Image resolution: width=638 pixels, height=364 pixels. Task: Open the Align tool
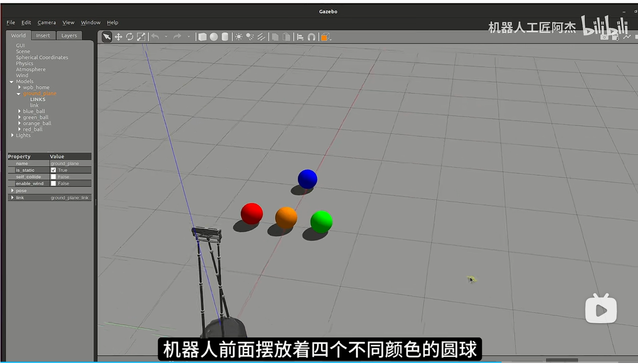click(300, 37)
